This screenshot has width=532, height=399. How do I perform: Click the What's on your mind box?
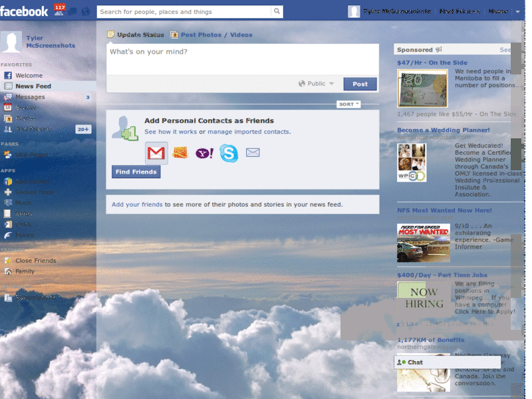coord(243,59)
